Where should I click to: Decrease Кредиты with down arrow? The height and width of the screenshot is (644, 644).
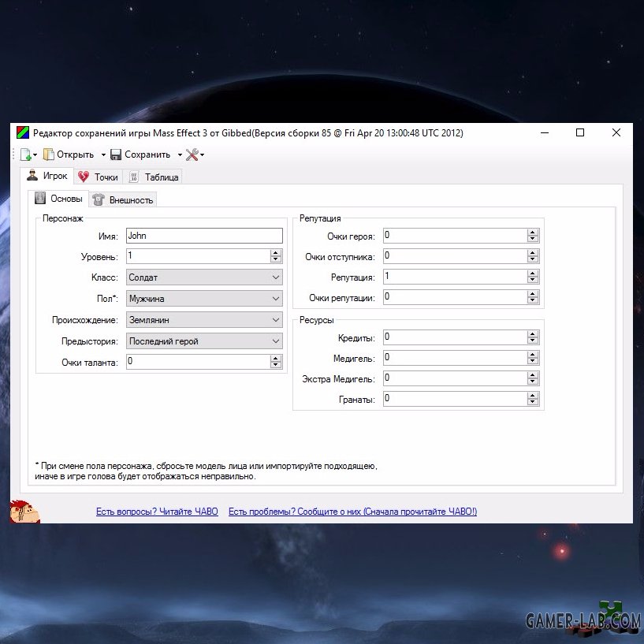[533, 341]
